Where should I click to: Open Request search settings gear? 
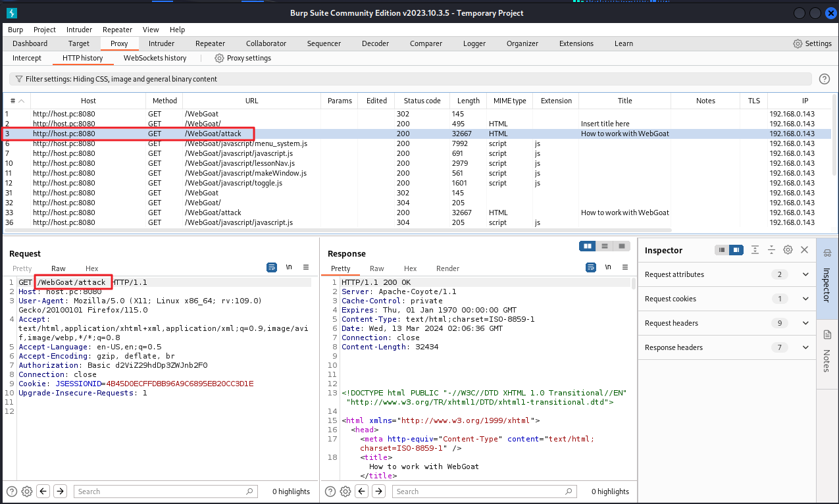click(27, 491)
